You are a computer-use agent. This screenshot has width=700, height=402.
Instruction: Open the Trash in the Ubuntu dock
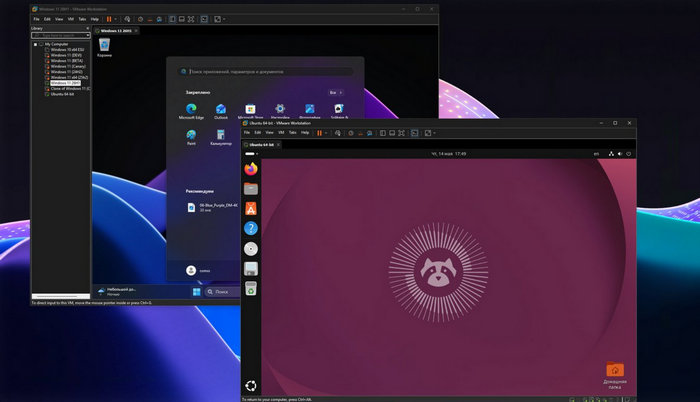click(251, 289)
